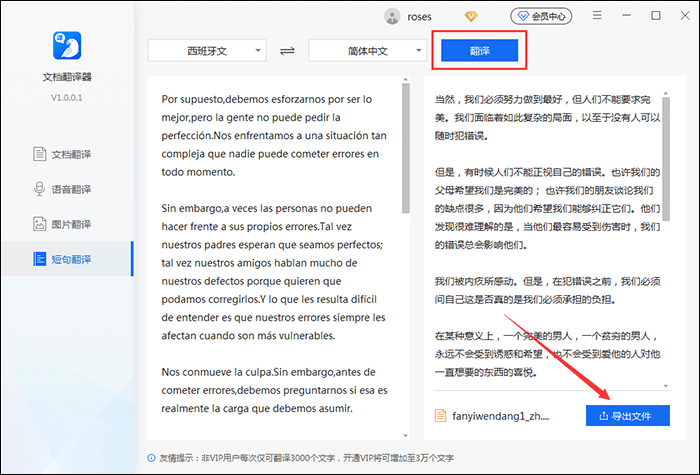Click the roses user avatar
The image size is (700, 475).
(x=393, y=16)
